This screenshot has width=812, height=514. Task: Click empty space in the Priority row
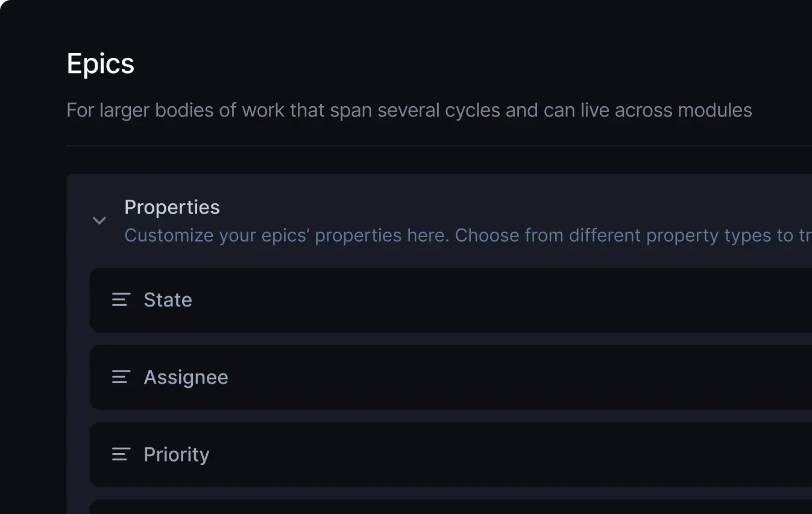point(482,454)
